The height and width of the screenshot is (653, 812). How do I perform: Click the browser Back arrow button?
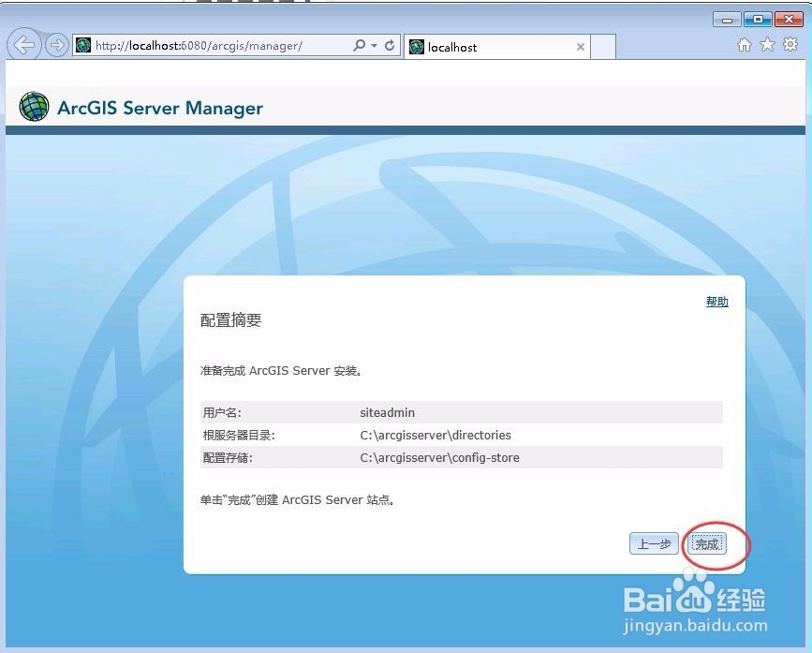pos(23,45)
